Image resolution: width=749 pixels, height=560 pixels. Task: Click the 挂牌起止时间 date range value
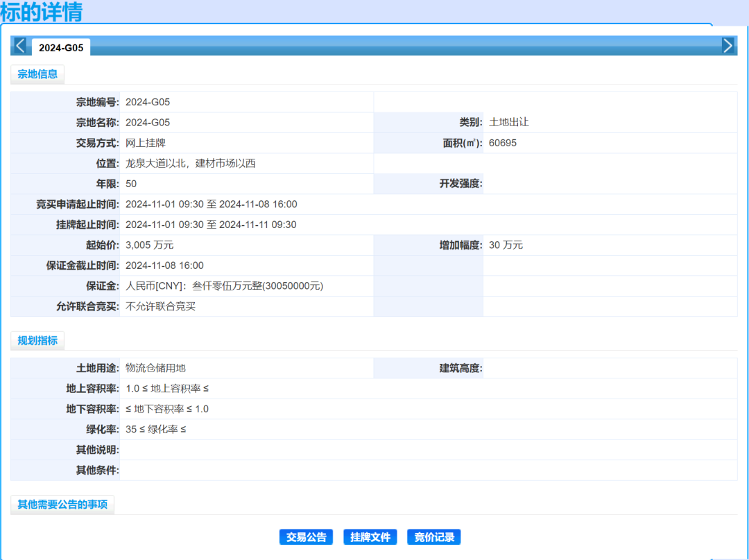click(x=211, y=225)
